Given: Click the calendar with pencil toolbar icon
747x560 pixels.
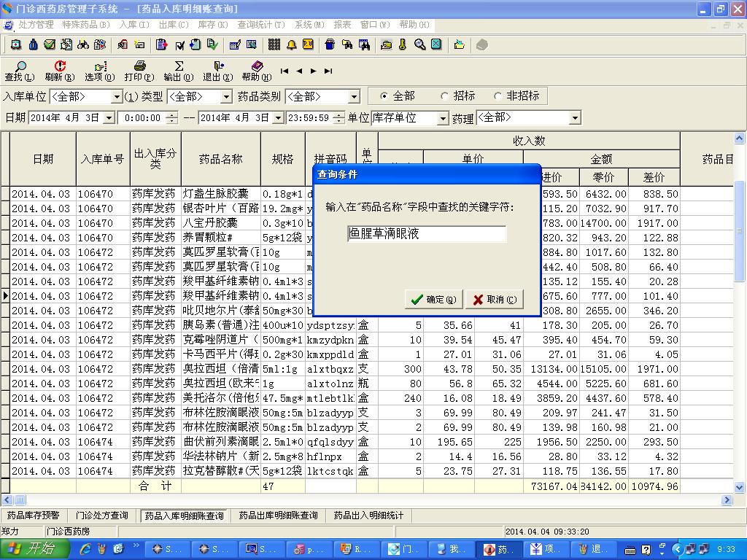Looking at the screenshot, I should pos(234,45).
